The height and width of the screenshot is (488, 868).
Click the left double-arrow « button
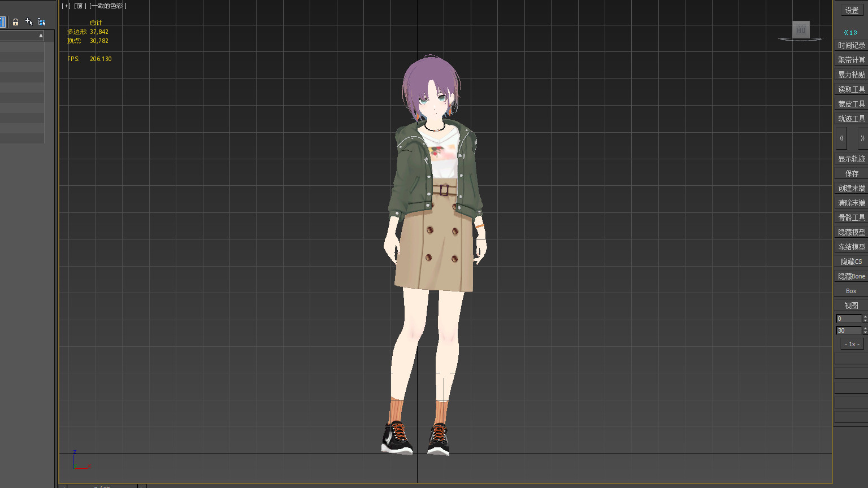[x=841, y=138]
